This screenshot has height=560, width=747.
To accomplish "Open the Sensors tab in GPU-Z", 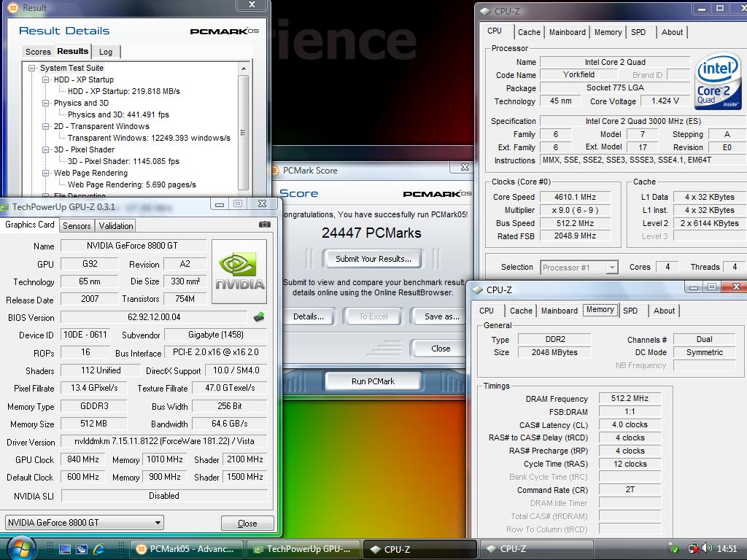I will 77,226.
